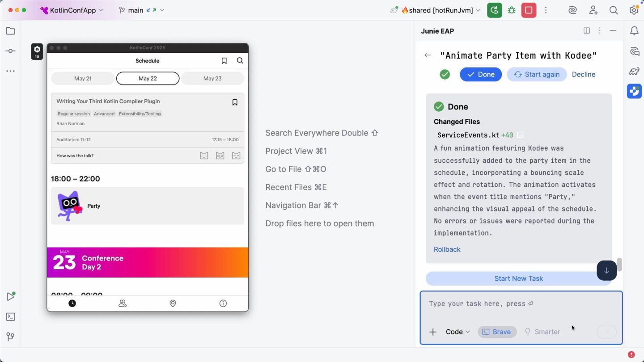Click the Start again button
Image resolution: width=644 pixels, height=362 pixels.
coord(537,75)
